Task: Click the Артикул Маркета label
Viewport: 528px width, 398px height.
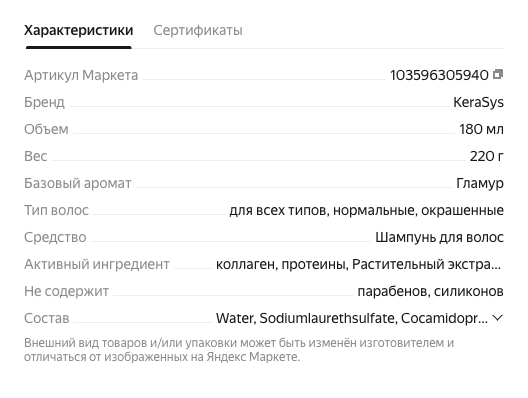Action: click(x=81, y=75)
